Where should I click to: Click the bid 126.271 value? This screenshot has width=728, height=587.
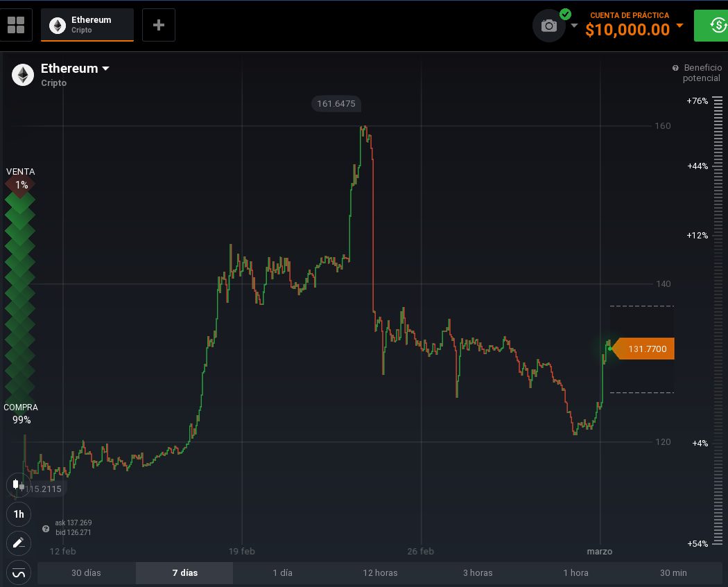(73, 533)
